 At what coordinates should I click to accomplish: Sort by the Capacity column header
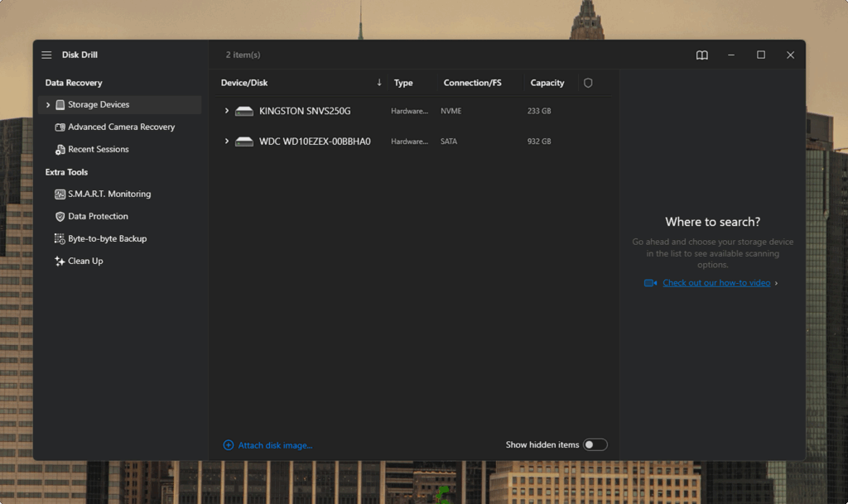pyautogui.click(x=547, y=83)
